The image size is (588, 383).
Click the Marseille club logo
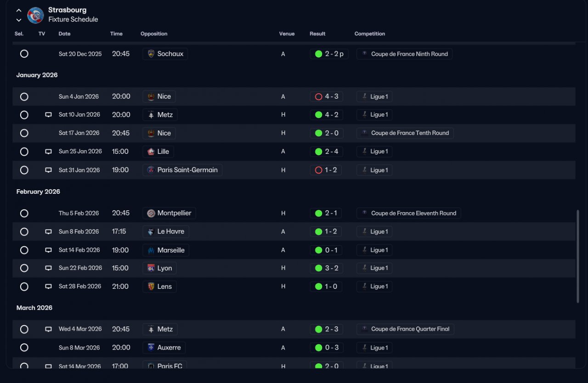(151, 250)
